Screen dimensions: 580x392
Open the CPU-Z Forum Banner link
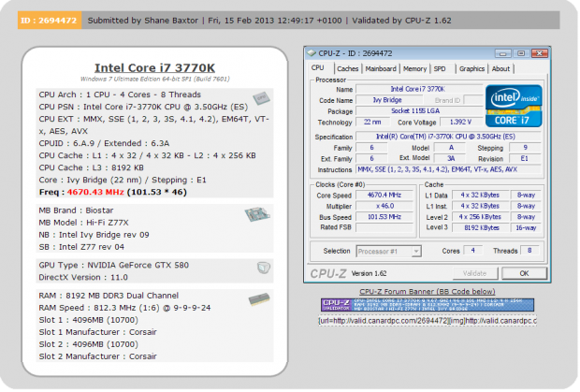coord(428,291)
